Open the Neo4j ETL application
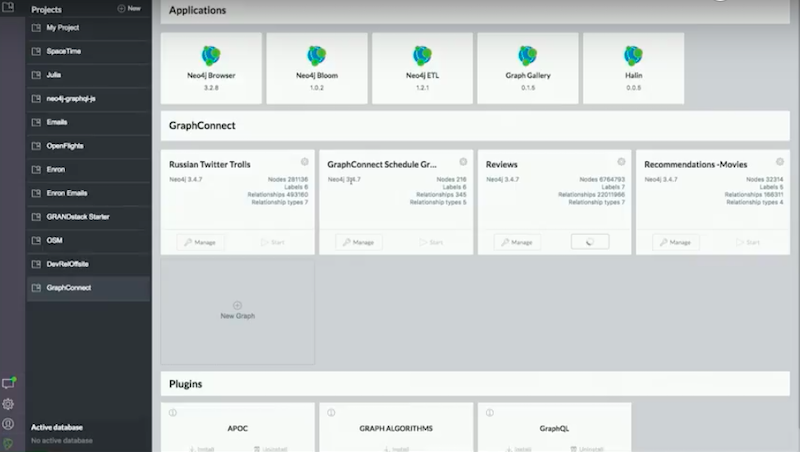This screenshot has height=452, width=800. 422,68
